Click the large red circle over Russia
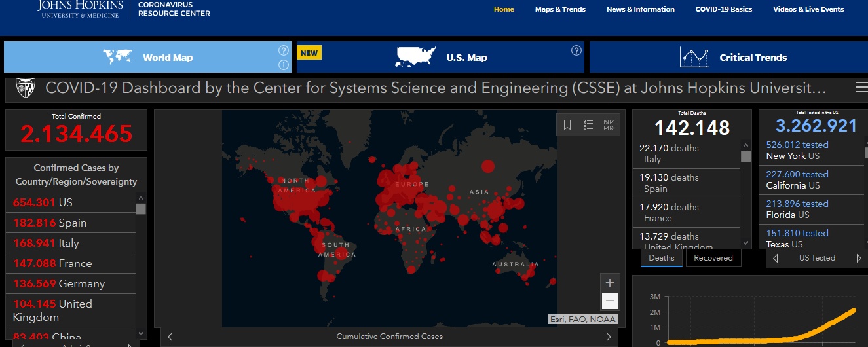 tap(487, 166)
